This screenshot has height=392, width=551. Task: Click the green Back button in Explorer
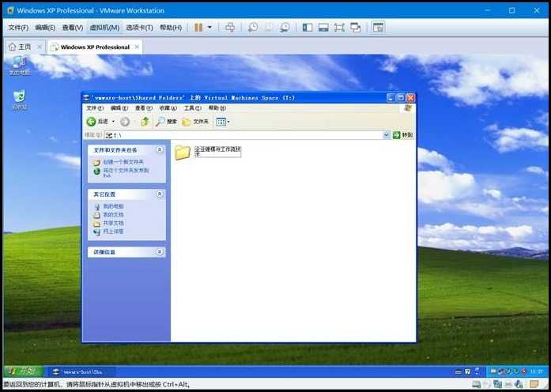97,122
